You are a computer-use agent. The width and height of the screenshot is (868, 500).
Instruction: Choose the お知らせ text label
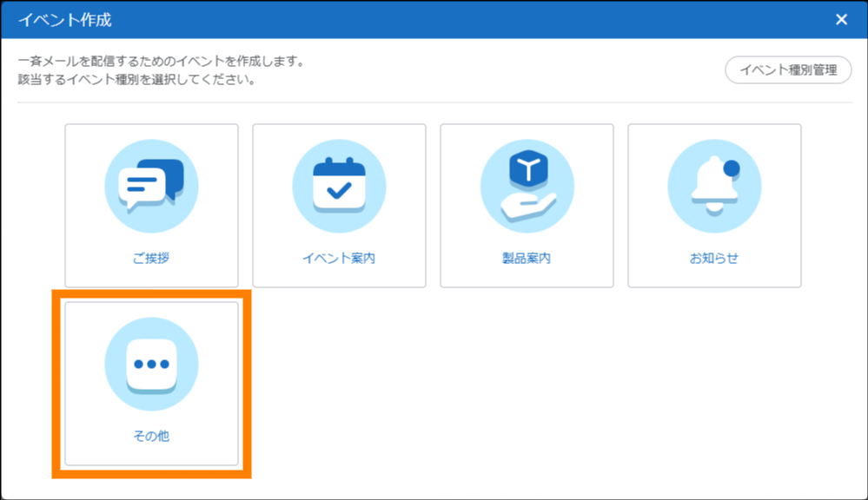coord(713,259)
